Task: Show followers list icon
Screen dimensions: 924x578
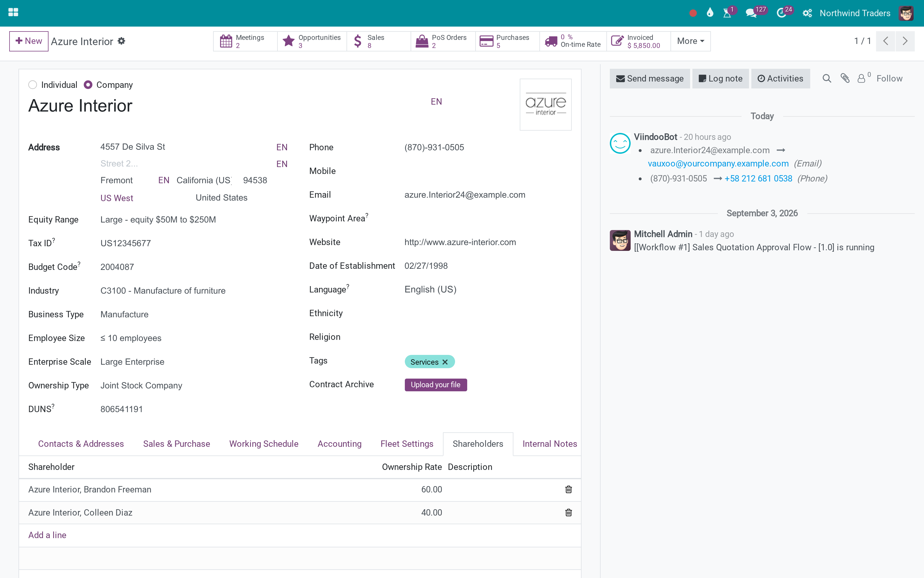Action: click(x=863, y=78)
